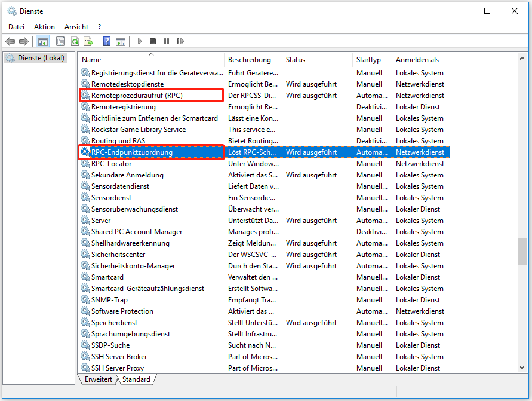
Task: Select the Sensordienst service
Action: (111, 197)
